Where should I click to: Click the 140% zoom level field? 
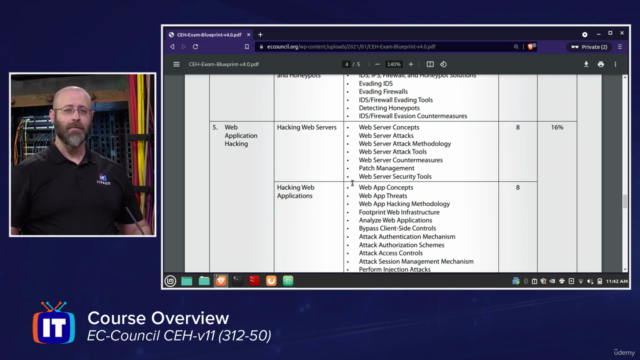[394, 64]
